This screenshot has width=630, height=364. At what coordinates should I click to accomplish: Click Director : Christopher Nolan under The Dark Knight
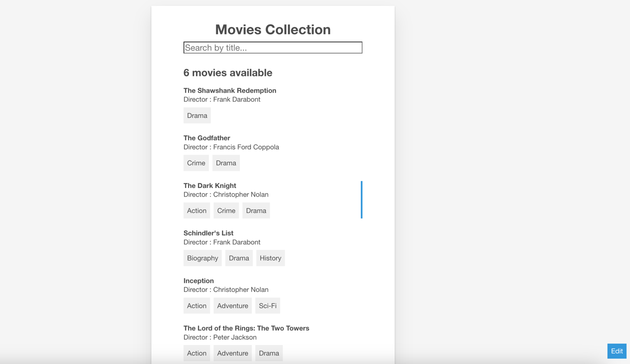click(x=226, y=195)
